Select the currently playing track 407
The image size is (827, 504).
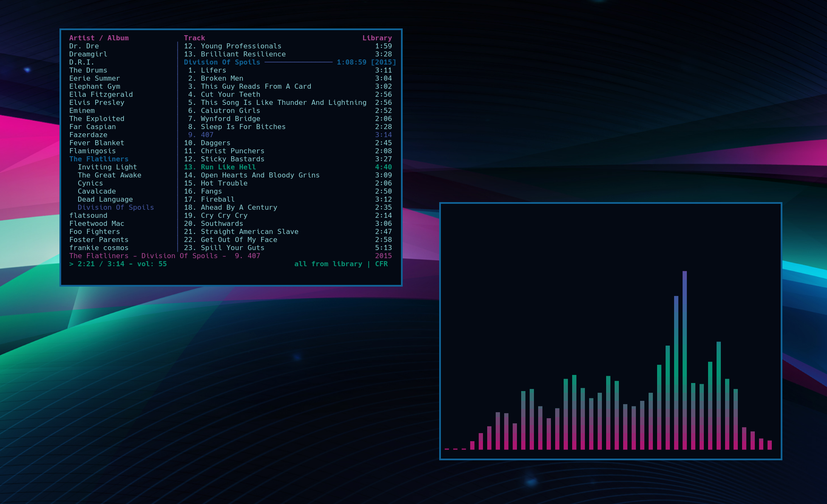coord(207,135)
